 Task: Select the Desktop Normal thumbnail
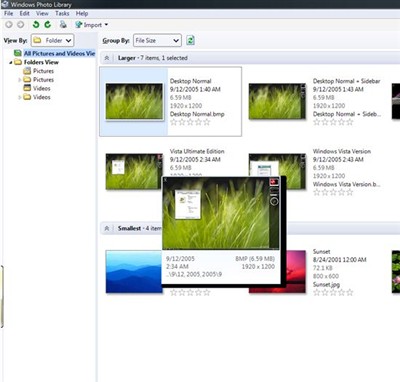click(x=134, y=101)
